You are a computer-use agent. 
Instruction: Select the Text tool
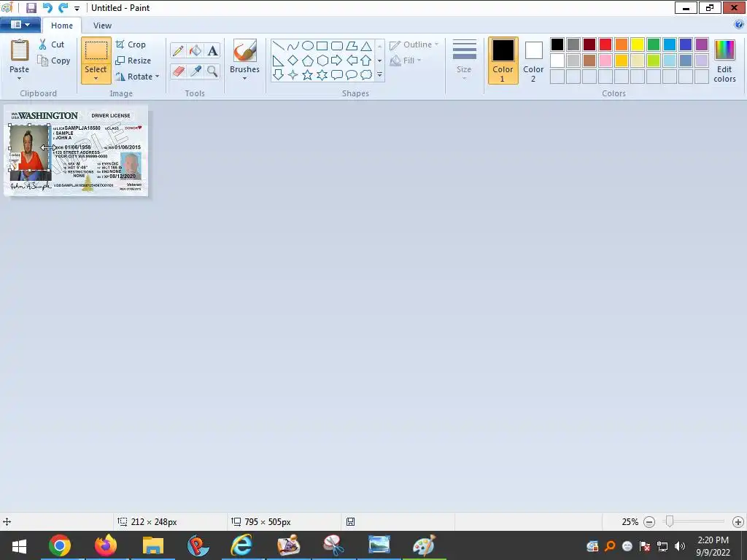click(212, 50)
